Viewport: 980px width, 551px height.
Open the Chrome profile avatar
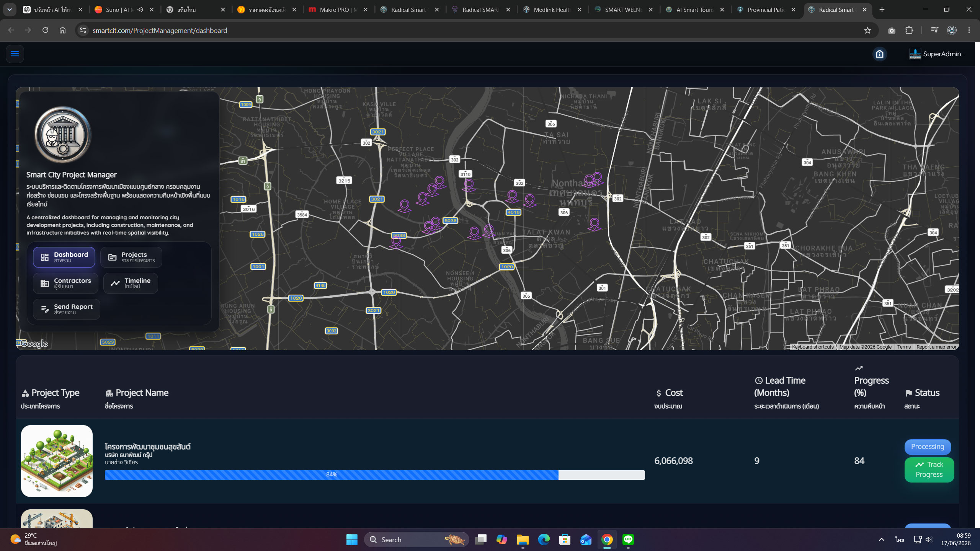click(952, 30)
